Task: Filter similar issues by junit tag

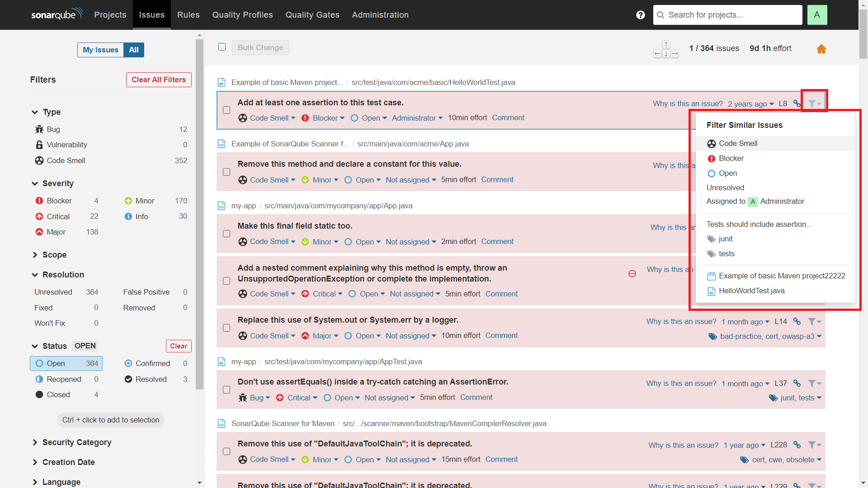Action: (775, 239)
